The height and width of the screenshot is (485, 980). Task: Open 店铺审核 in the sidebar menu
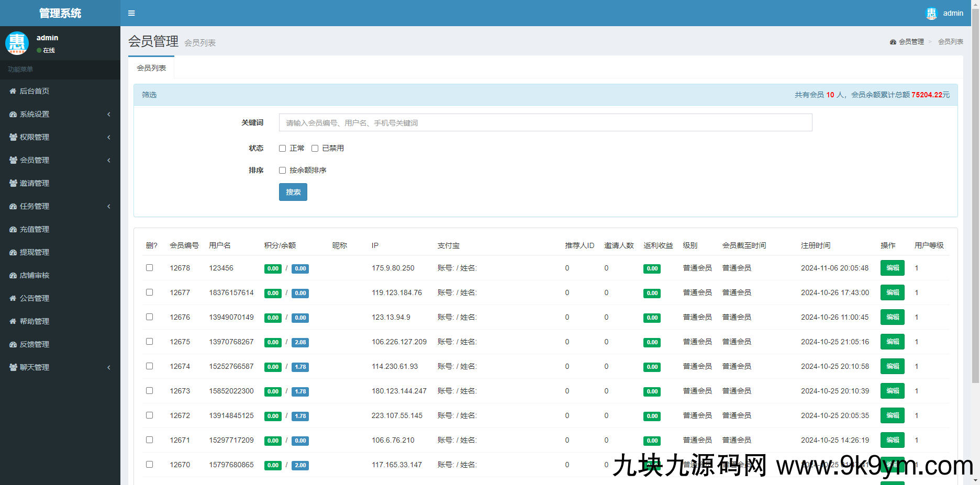coord(60,275)
